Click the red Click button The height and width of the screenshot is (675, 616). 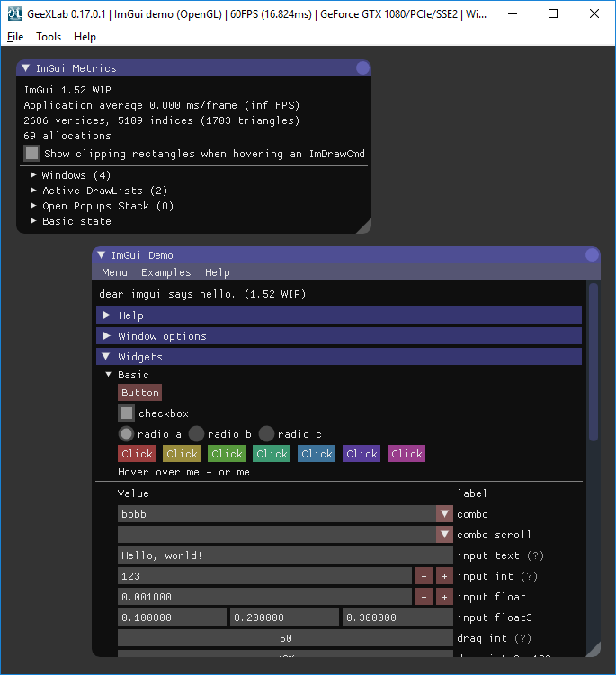(x=137, y=454)
